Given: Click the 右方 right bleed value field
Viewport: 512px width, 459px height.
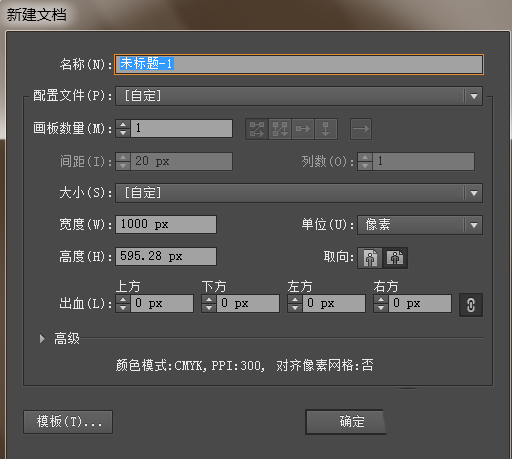Looking at the screenshot, I should coord(420,303).
